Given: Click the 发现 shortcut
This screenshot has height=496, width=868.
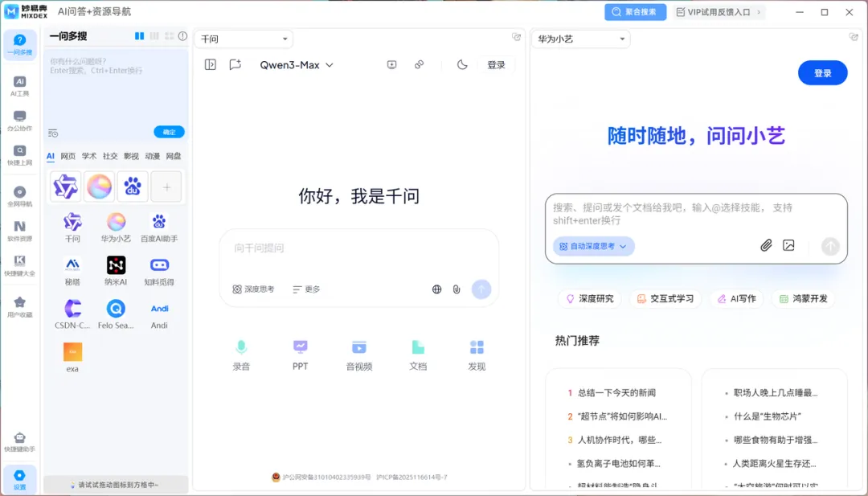Looking at the screenshot, I should click(477, 355).
